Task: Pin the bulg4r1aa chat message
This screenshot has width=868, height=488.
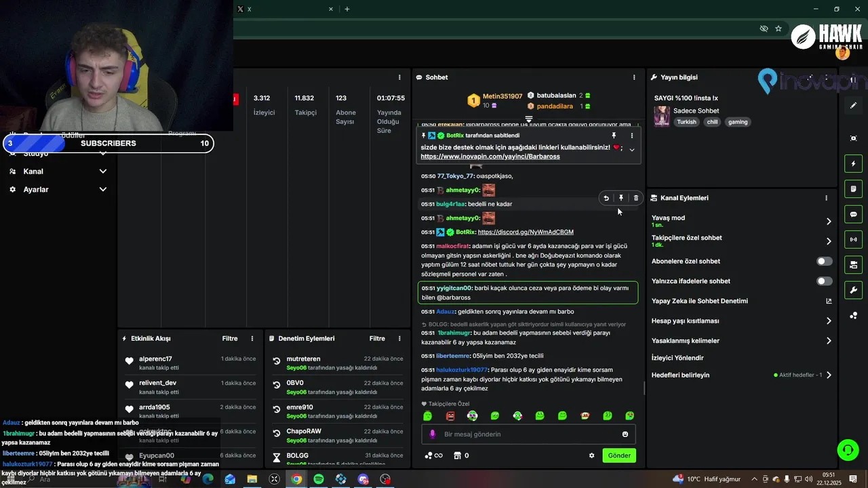Action: tap(621, 198)
